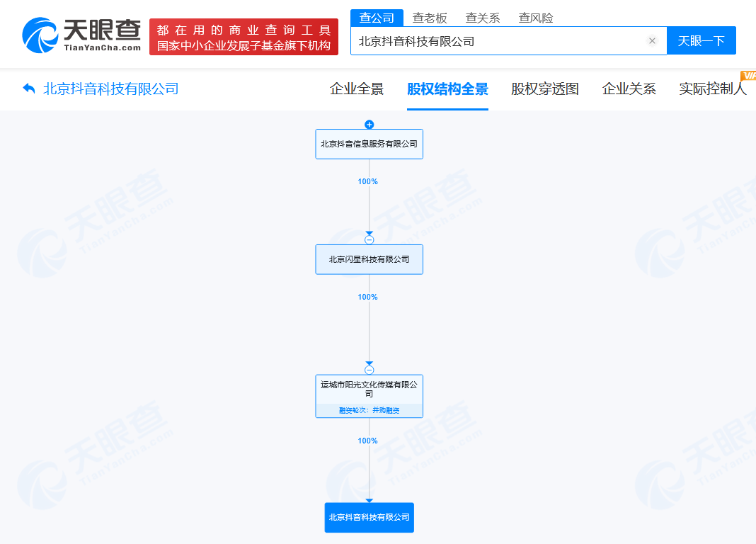Select the 查公司 search tab
756x544 pixels.
(377, 18)
